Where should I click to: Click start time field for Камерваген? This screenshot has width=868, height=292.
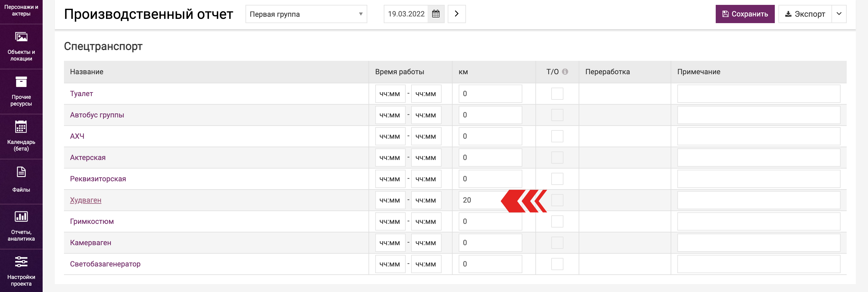click(390, 242)
